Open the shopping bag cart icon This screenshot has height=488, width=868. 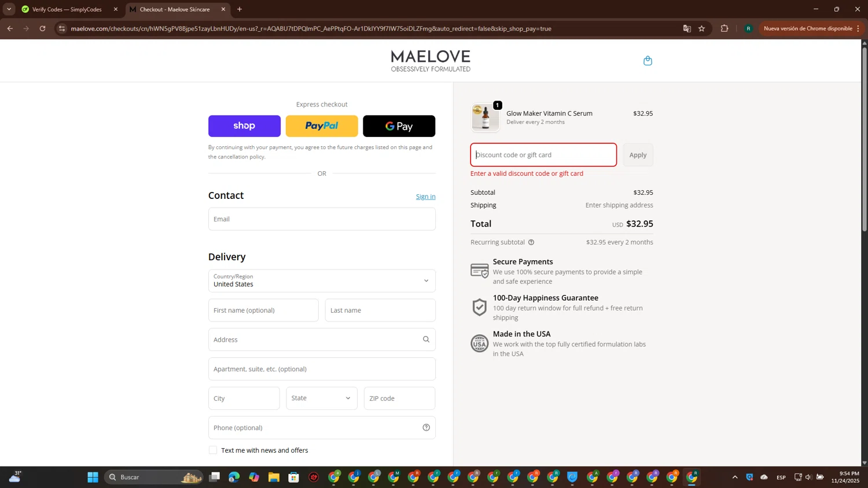click(x=648, y=61)
